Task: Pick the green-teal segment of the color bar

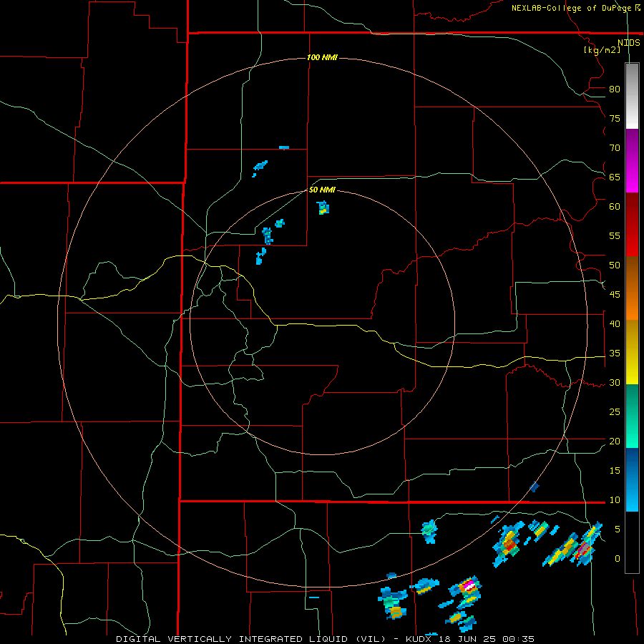Action: pyautogui.click(x=632, y=416)
